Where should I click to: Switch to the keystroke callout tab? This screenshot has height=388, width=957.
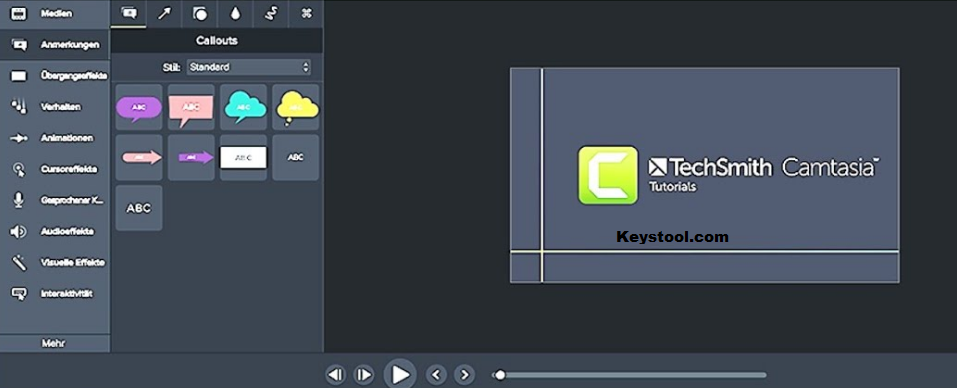click(x=306, y=13)
